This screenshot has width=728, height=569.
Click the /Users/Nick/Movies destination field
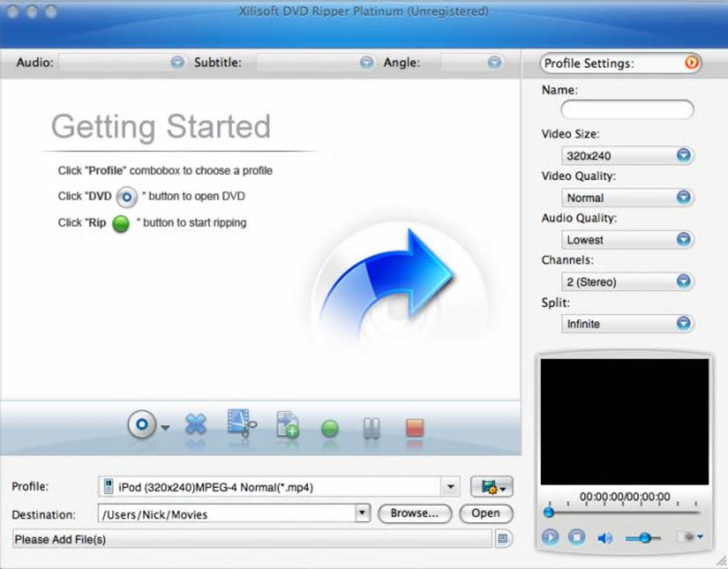coord(226,514)
